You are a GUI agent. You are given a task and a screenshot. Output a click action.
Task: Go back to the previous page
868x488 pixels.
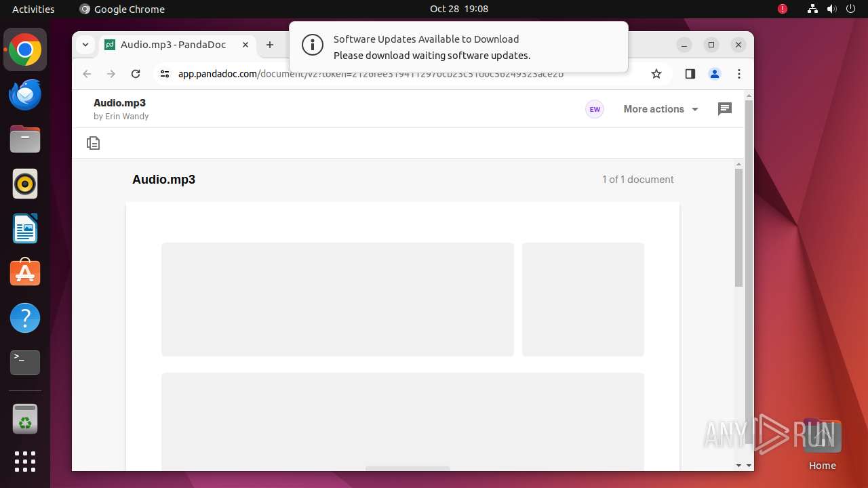pyautogui.click(x=87, y=74)
